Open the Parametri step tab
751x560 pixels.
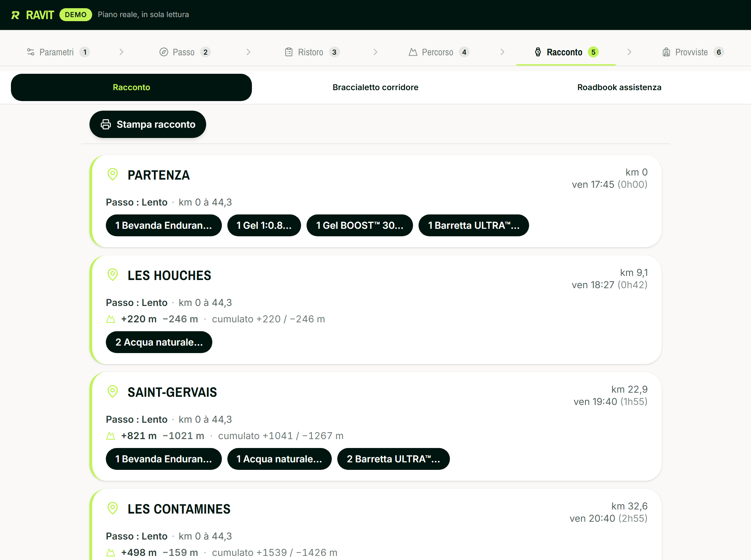click(x=58, y=52)
